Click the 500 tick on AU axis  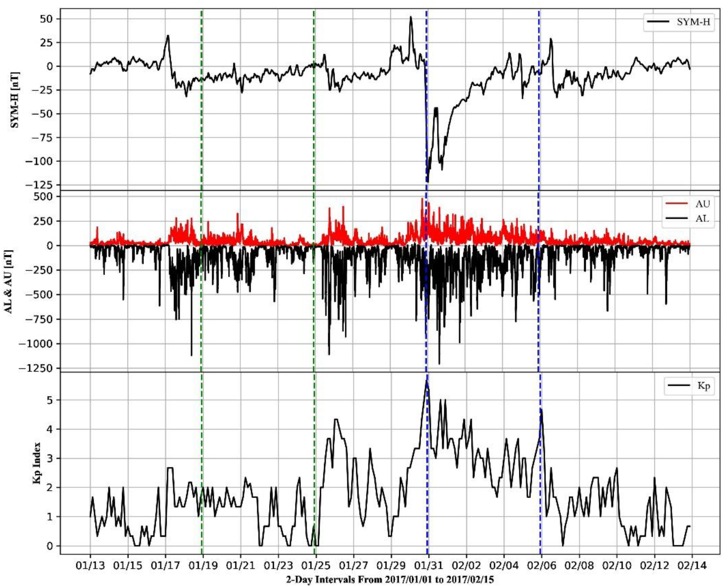[x=43, y=196]
